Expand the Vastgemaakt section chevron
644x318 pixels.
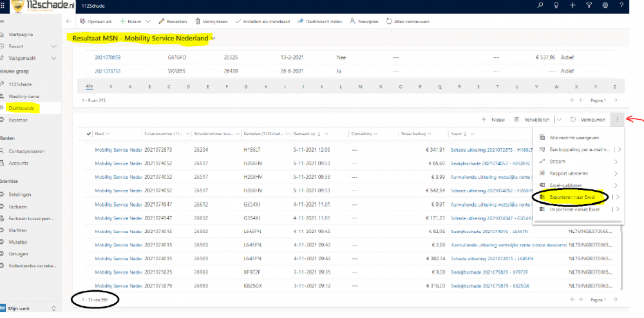click(54, 59)
